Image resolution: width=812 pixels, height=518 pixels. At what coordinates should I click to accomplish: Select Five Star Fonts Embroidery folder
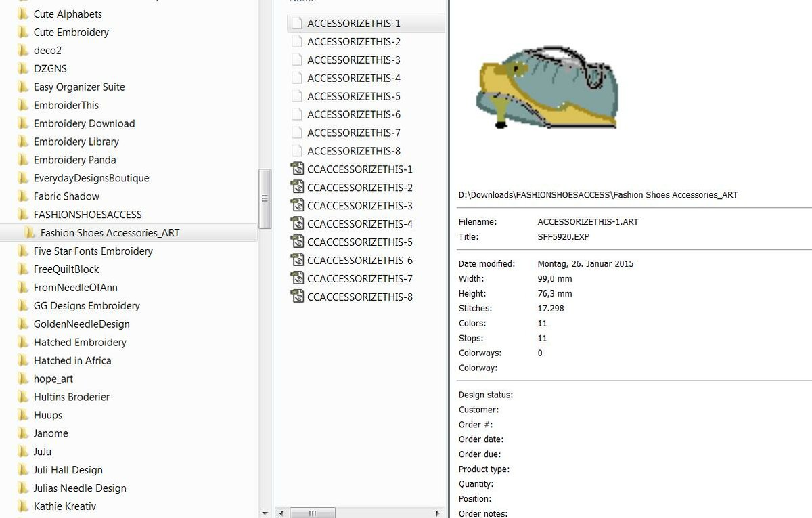point(93,251)
